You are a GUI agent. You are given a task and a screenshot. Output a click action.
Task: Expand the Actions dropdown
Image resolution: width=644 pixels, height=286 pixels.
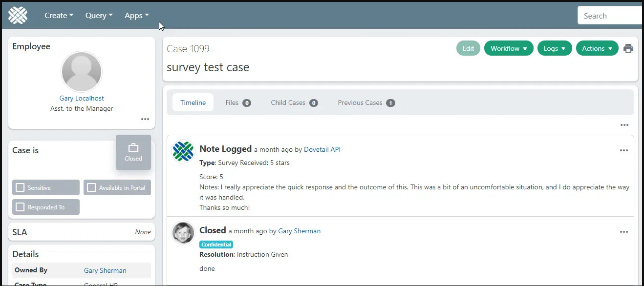tap(597, 48)
